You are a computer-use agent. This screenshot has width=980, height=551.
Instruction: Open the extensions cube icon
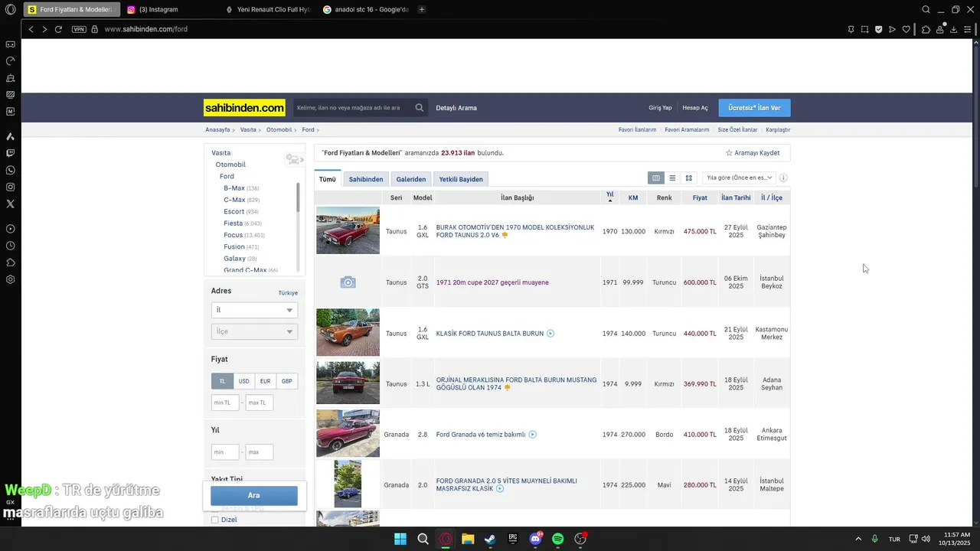pyautogui.click(x=926, y=29)
